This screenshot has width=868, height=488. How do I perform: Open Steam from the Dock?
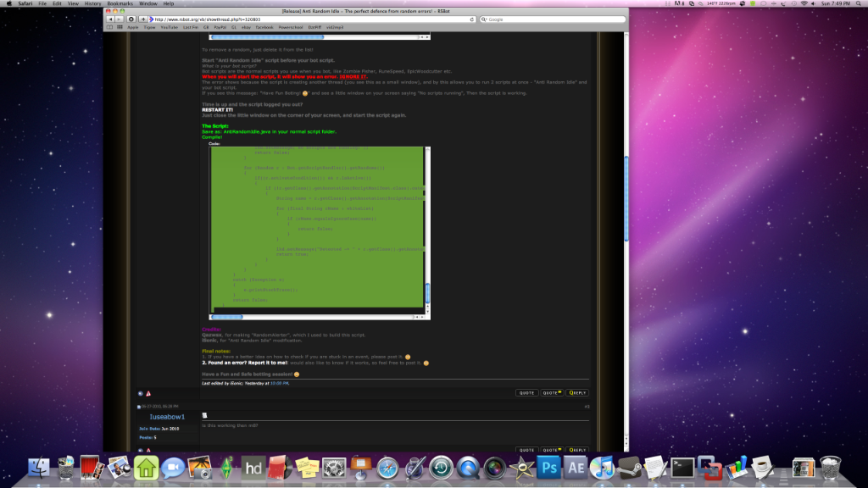pos(630,469)
